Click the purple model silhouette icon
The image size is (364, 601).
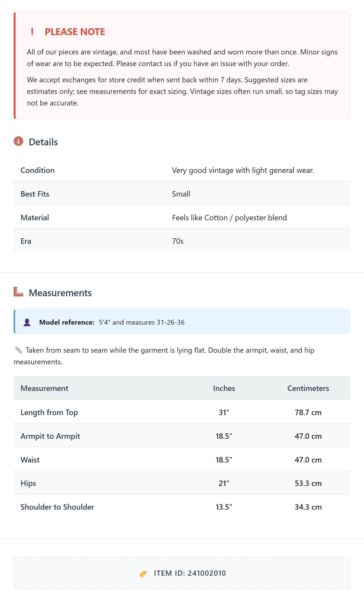tap(27, 322)
